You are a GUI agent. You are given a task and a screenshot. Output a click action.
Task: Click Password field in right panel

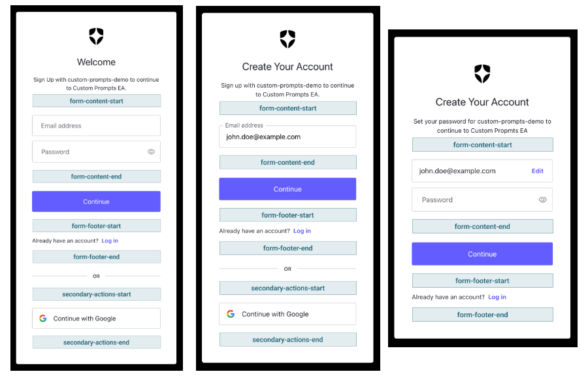pyautogui.click(x=482, y=199)
